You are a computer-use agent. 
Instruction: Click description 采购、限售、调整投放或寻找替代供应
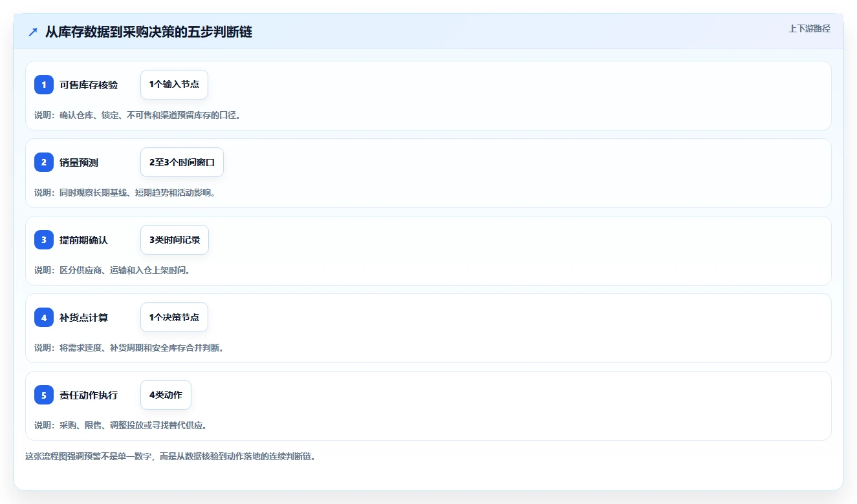coord(121,425)
